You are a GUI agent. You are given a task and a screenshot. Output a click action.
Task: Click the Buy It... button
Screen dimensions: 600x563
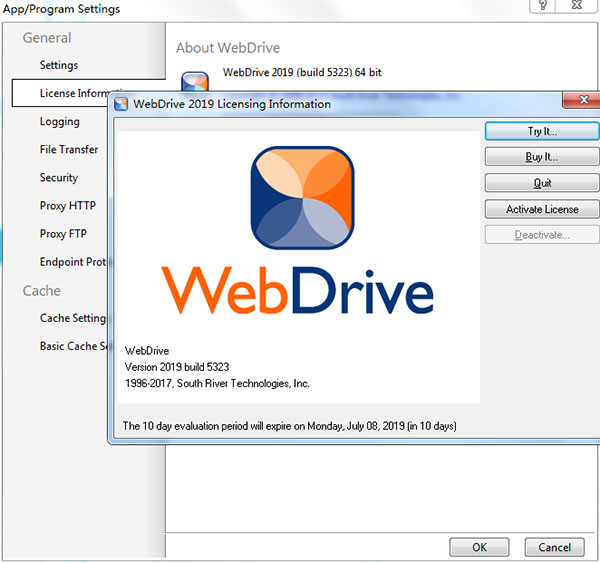point(542,157)
